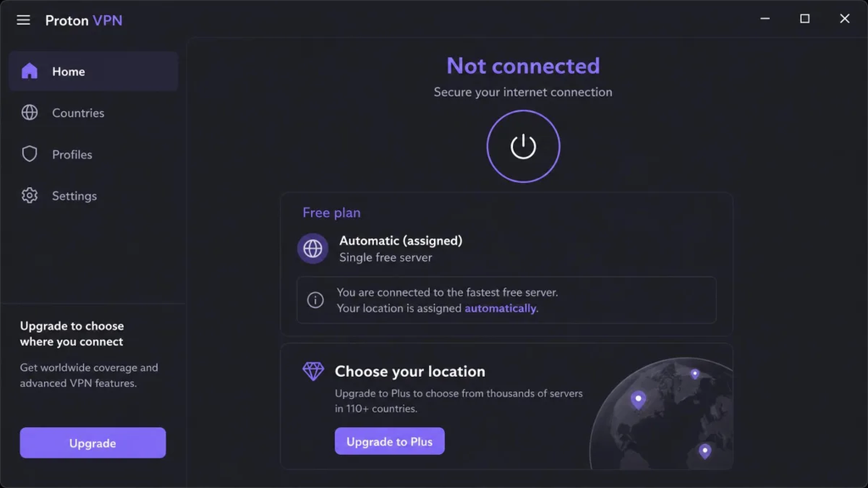
Task: Click the diamond Plus icon
Action: click(314, 371)
